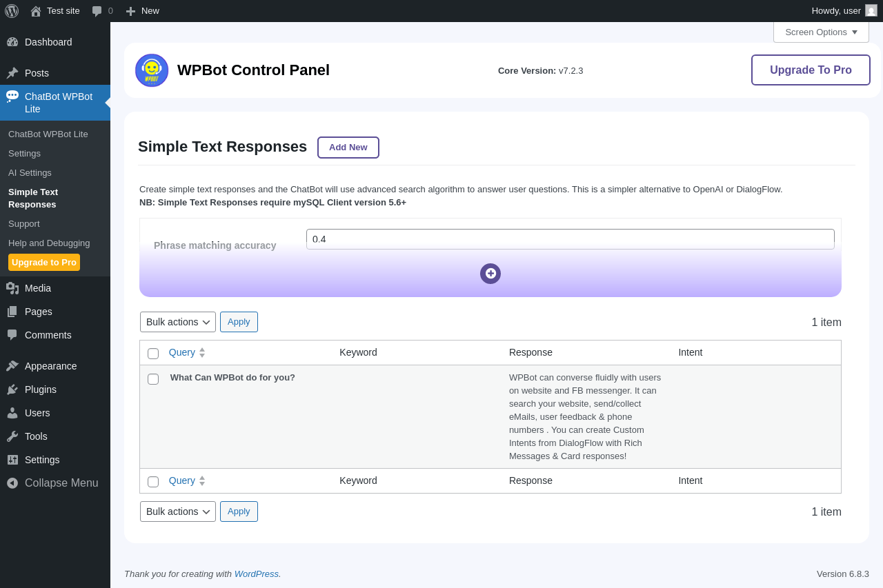Click the Phrase matching accuracy field

pyautogui.click(x=570, y=239)
